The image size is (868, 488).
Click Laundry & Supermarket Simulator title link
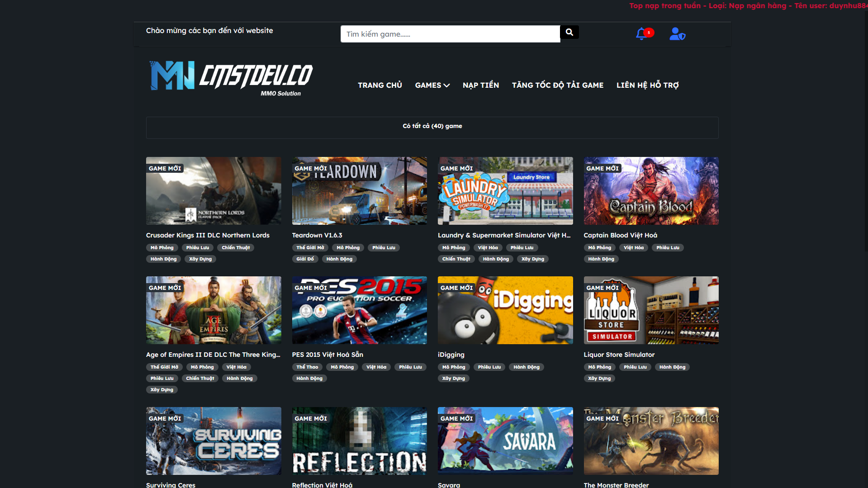pos(504,235)
